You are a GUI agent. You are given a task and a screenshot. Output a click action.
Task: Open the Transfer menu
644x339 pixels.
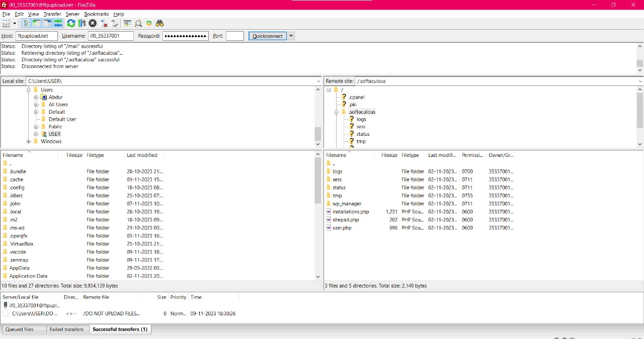click(x=52, y=14)
